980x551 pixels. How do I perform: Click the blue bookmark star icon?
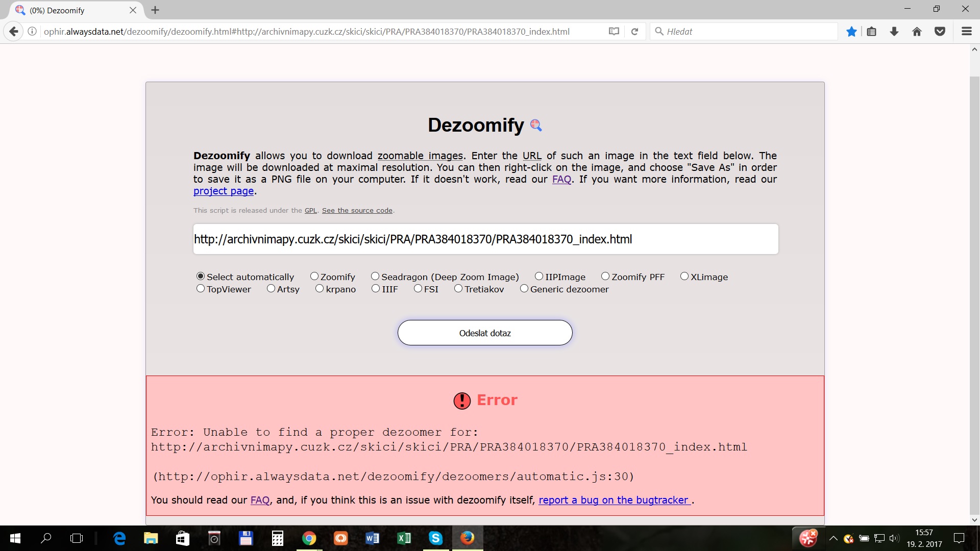pos(851,32)
